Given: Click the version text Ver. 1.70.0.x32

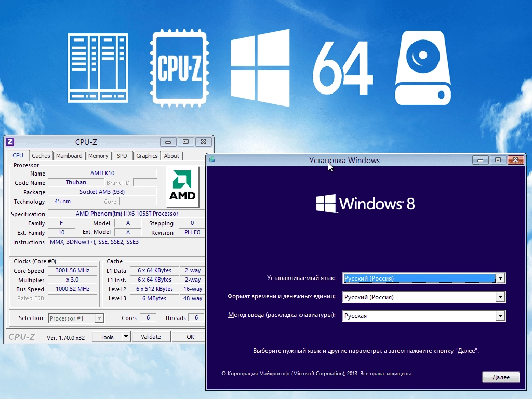Looking at the screenshot, I should point(65,338).
